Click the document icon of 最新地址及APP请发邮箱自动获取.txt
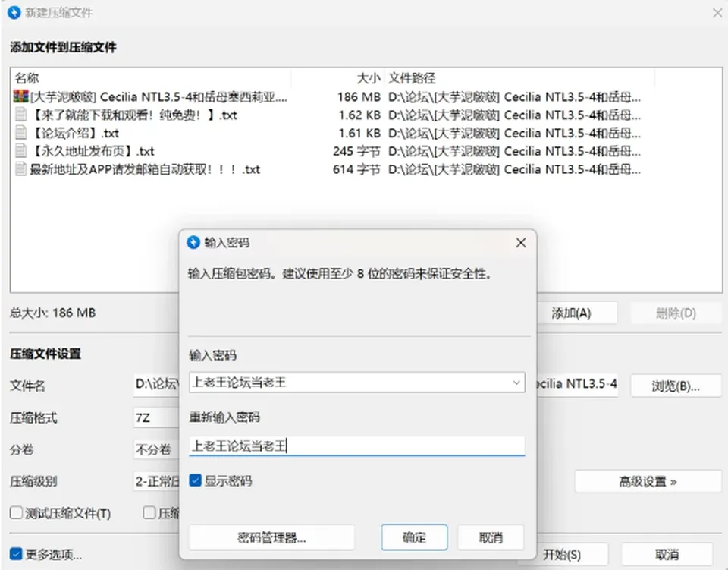This screenshot has width=728, height=570. (x=21, y=169)
